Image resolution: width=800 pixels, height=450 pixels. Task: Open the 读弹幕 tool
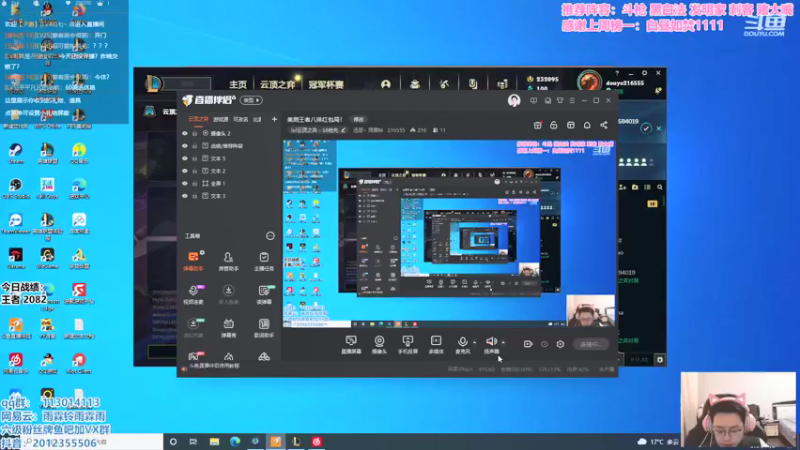pyautogui.click(x=264, y=294)
